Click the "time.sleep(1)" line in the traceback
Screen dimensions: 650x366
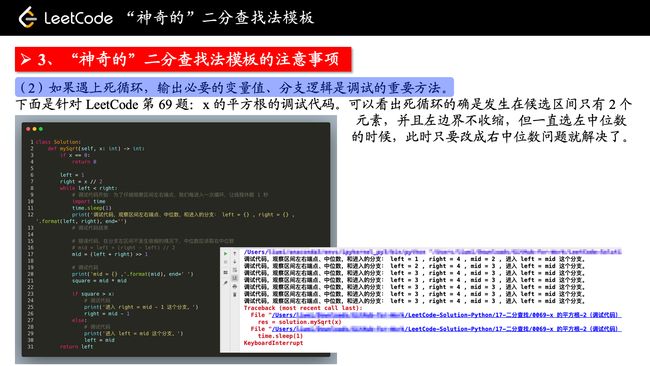click(280, 336)
